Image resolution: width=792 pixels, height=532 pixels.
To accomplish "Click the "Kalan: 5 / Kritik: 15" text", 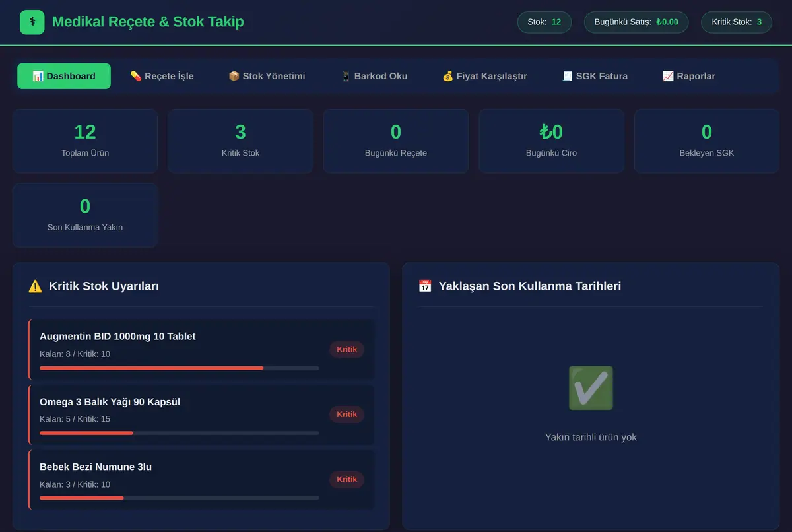I will pos(75,419).
